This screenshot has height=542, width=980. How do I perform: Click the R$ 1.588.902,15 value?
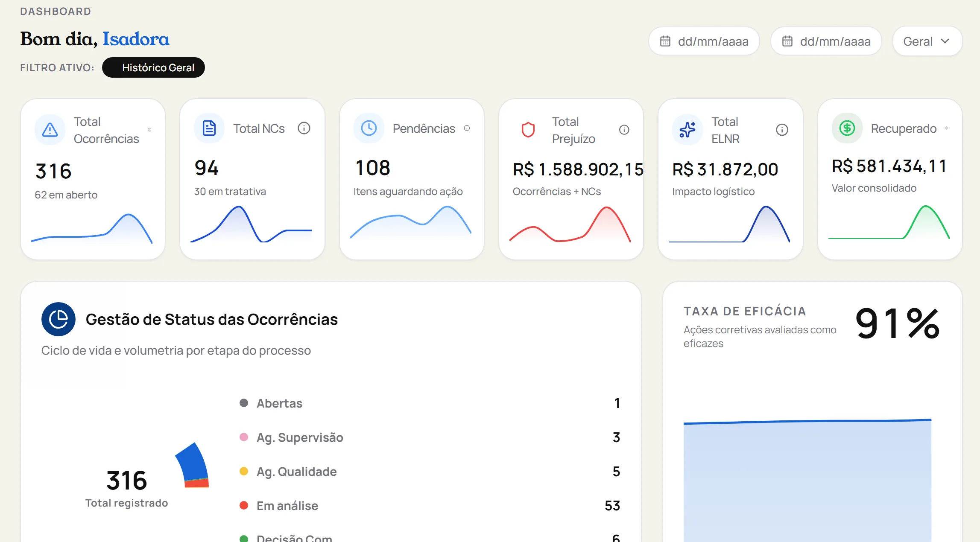click(578, 169)
